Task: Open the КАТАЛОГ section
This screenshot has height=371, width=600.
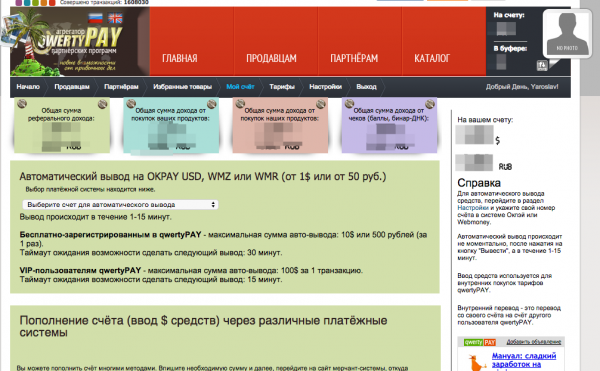Action: coord(432,58)
